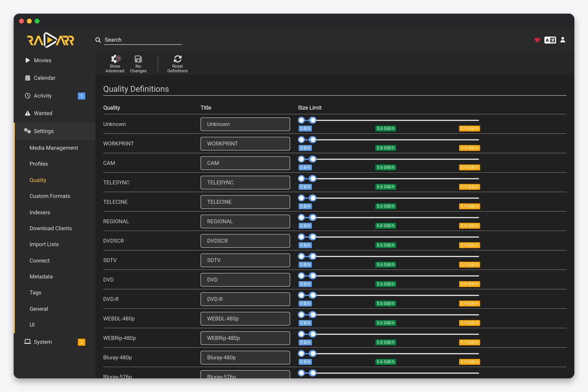Click the red heart donate icon

(537, 40)
